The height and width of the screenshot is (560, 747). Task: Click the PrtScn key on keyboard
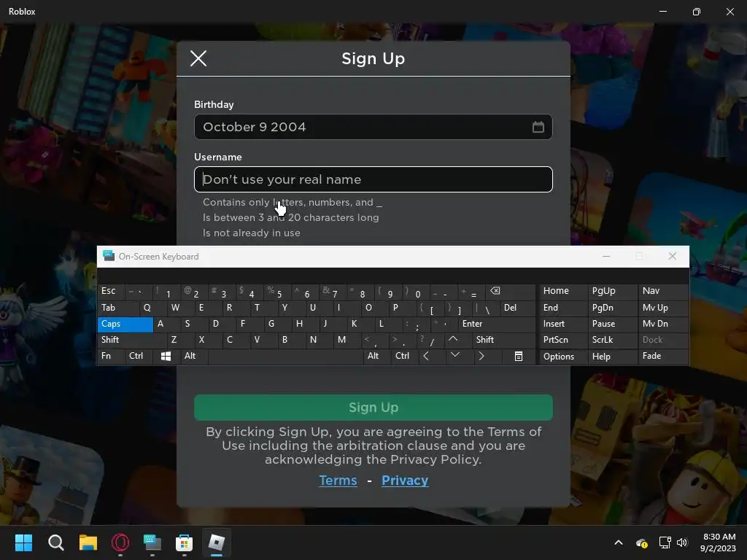(x=562, y=340)
